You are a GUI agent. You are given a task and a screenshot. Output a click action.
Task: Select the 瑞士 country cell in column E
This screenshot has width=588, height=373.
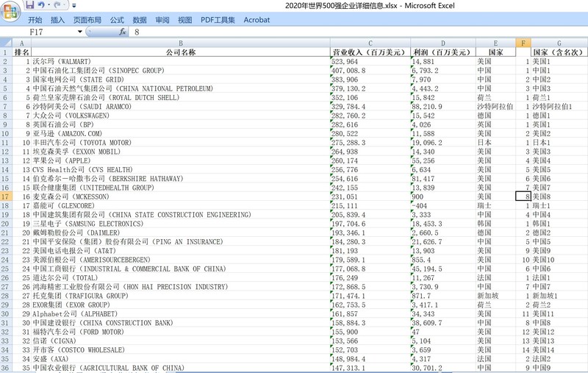(x=495, y=205)
